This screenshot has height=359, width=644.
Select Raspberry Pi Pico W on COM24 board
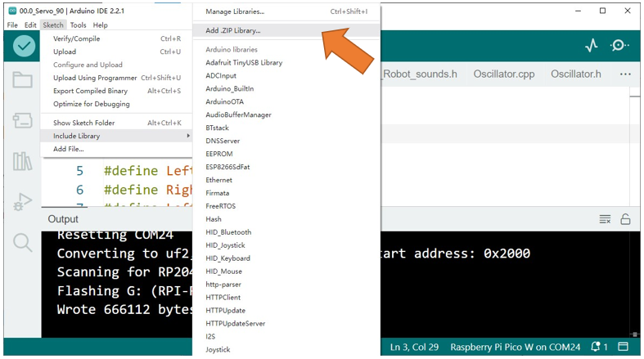click(516, 347)
